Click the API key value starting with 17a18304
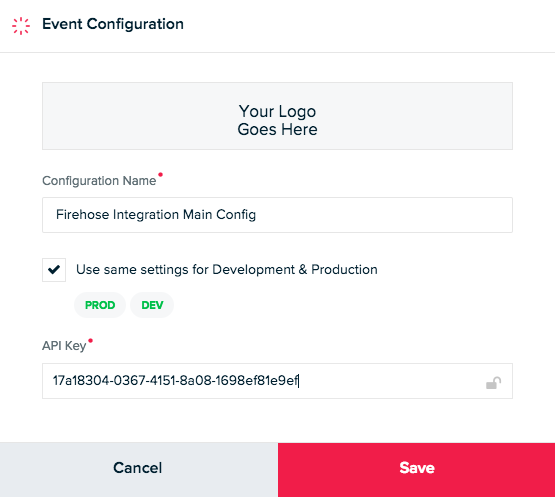 [176, 381]
